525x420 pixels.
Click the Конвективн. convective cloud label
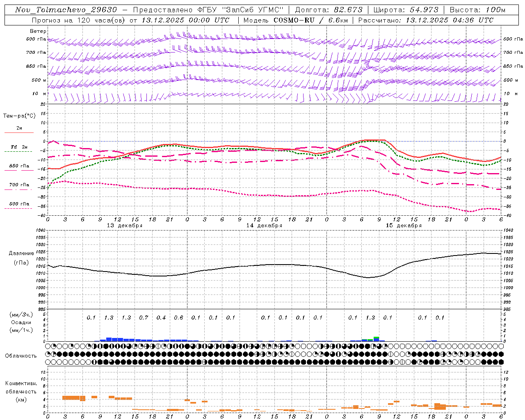[21, 383]
